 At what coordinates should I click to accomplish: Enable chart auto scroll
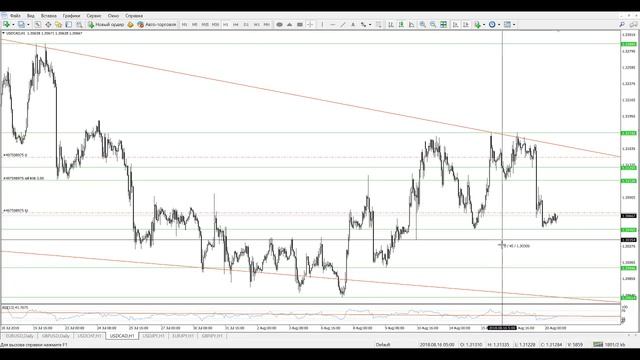tap(455, 24)
